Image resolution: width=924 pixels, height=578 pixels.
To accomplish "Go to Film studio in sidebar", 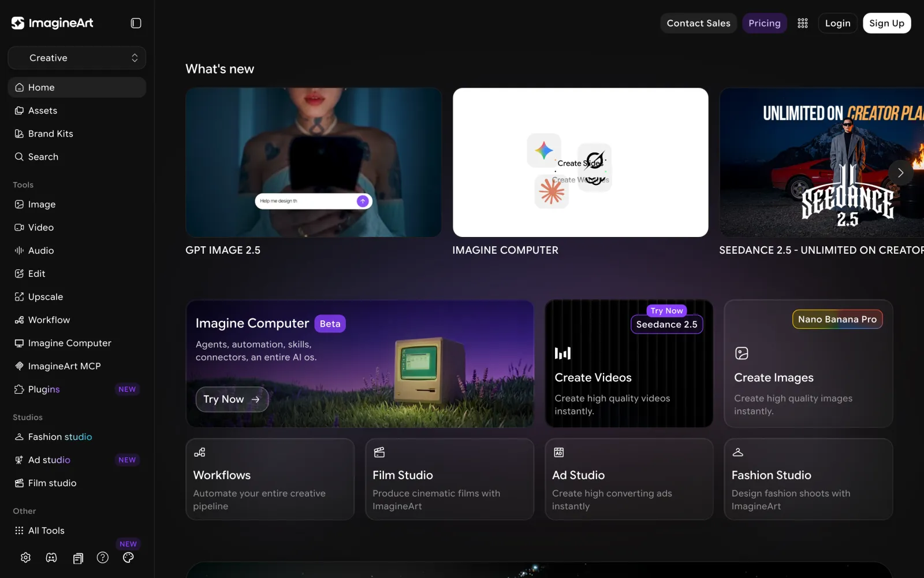I will pos(77,483).
